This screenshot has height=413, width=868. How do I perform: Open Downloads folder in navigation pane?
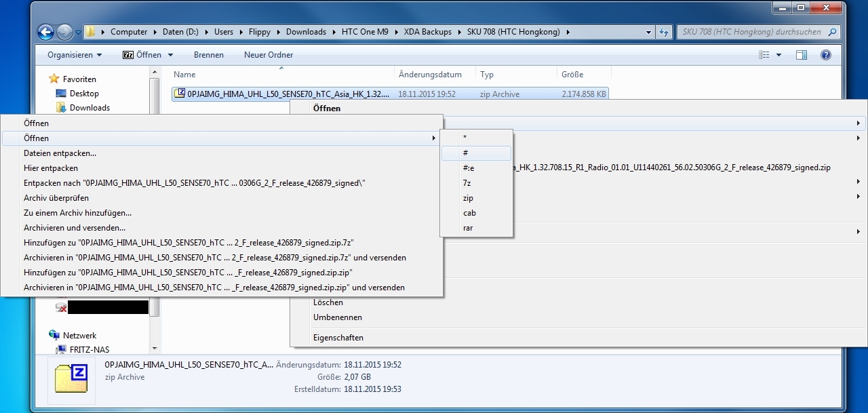pos(89,108)
